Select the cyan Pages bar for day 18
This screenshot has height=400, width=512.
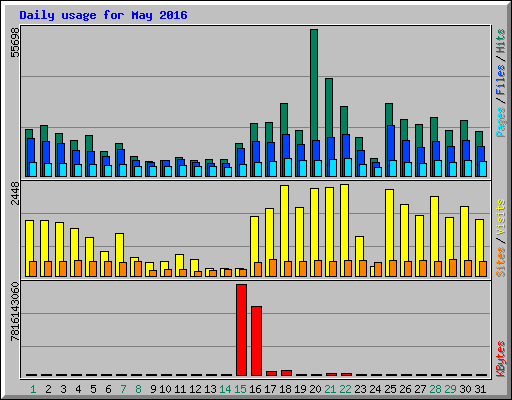point(288,167)
